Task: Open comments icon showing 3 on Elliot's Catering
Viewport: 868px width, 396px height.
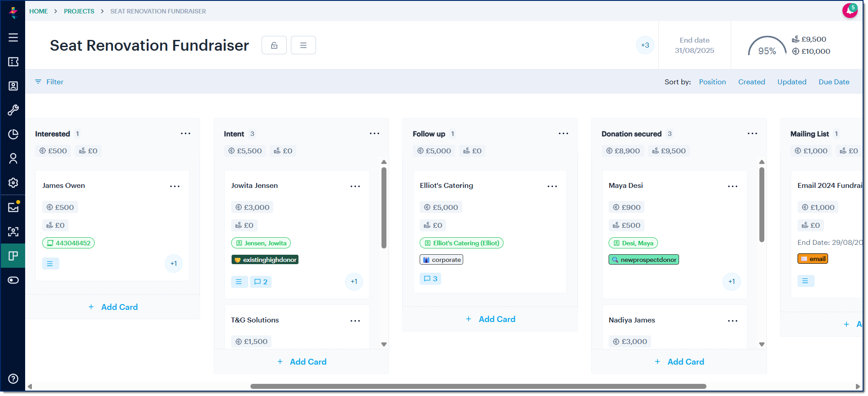Action: pyautogui.click(x=430, y=279)
